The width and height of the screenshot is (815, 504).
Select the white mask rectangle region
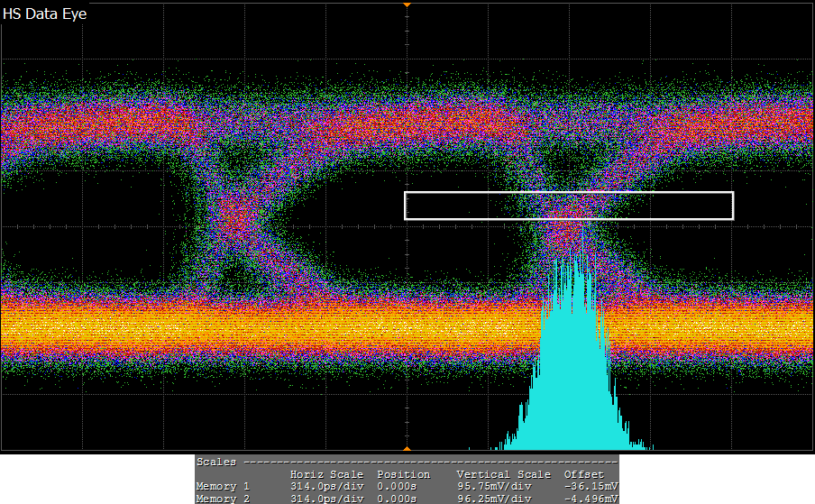[x=568, y=206]
